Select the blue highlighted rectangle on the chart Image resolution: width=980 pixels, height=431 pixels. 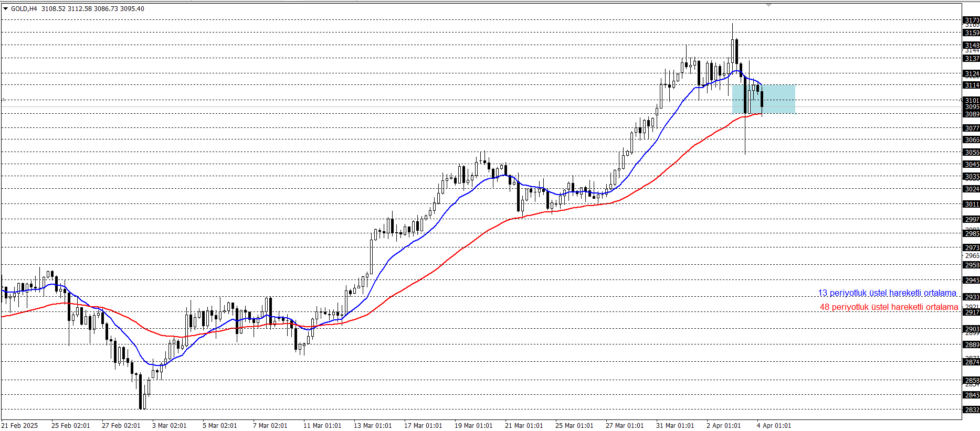click(x=764, y=99)
